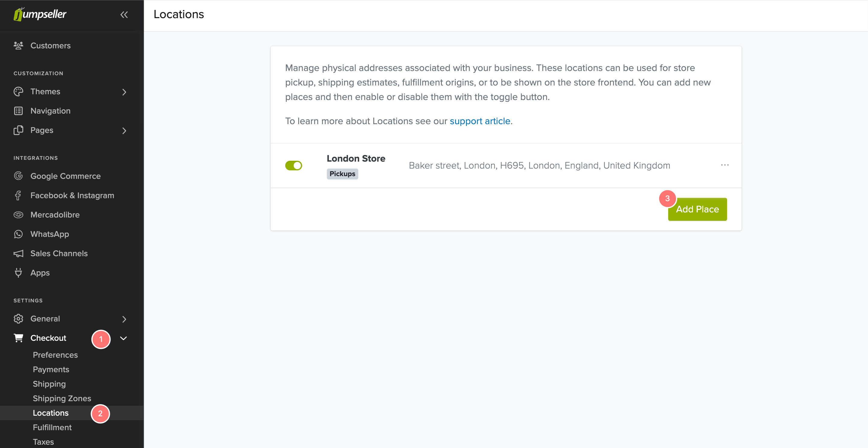
Task: Click the Customers people icon
Action: click(18, 45)
